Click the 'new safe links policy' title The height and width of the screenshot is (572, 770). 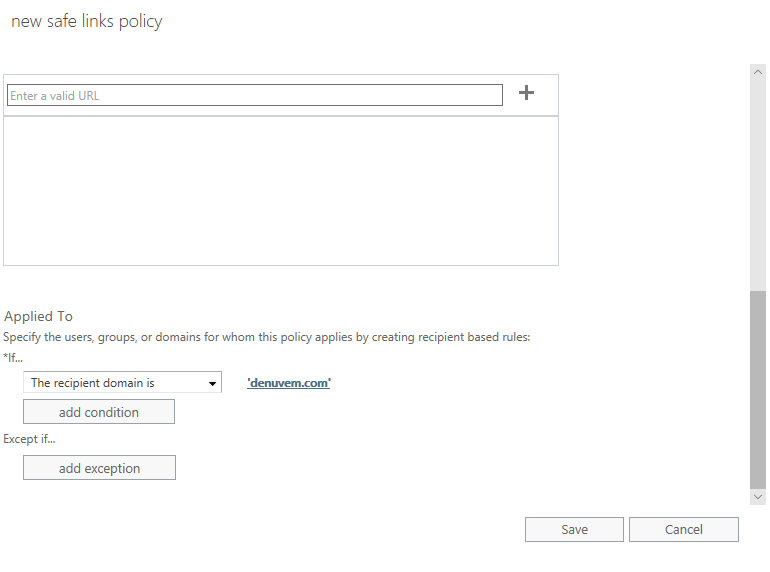pos(86,22)
